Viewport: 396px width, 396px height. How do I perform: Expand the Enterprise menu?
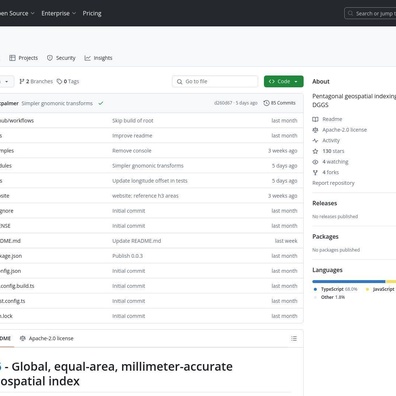59,13
